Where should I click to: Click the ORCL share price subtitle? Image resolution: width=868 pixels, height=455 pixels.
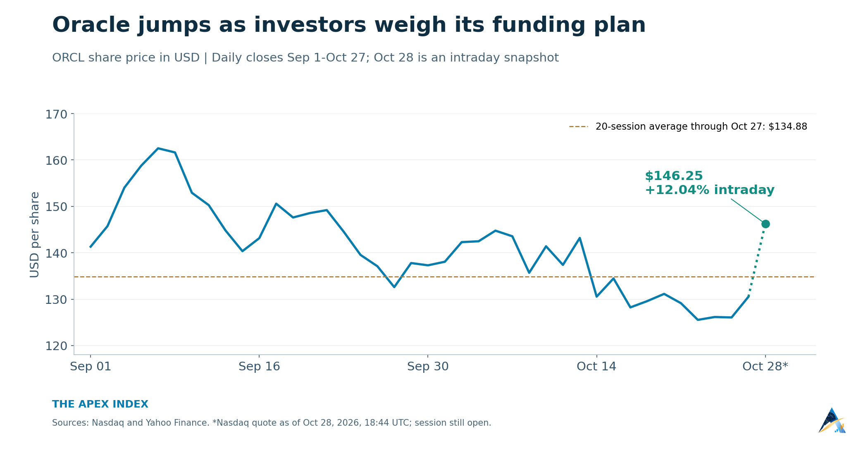coord(305,58)
